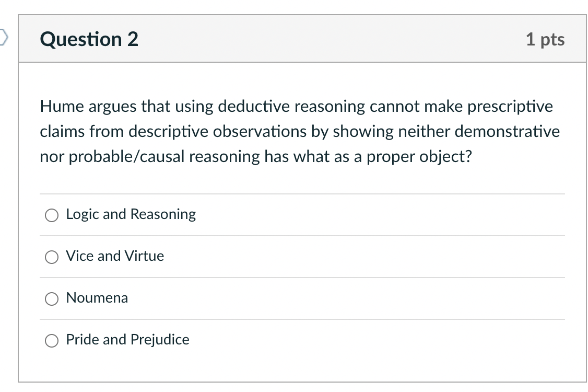Click the answer label text "Pride and Prejudice"
The image size is (588, 392).
pyautogui.click(x=127, y=340)
